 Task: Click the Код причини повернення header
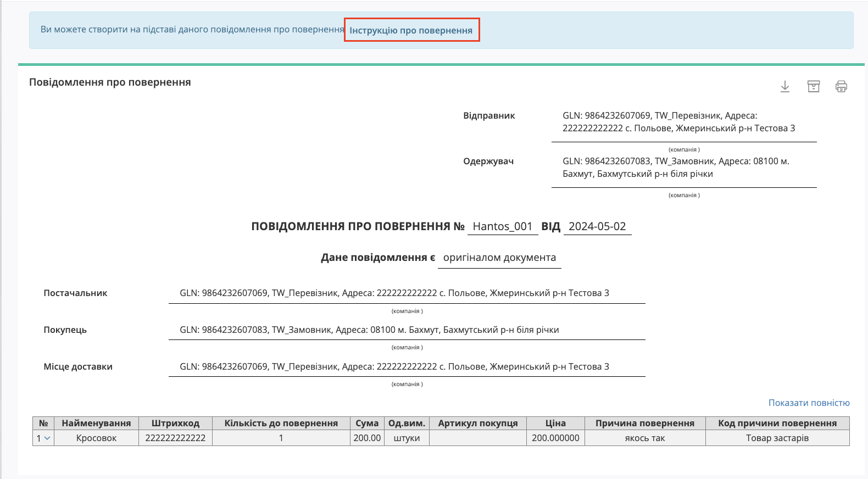[x=777, y=423]
